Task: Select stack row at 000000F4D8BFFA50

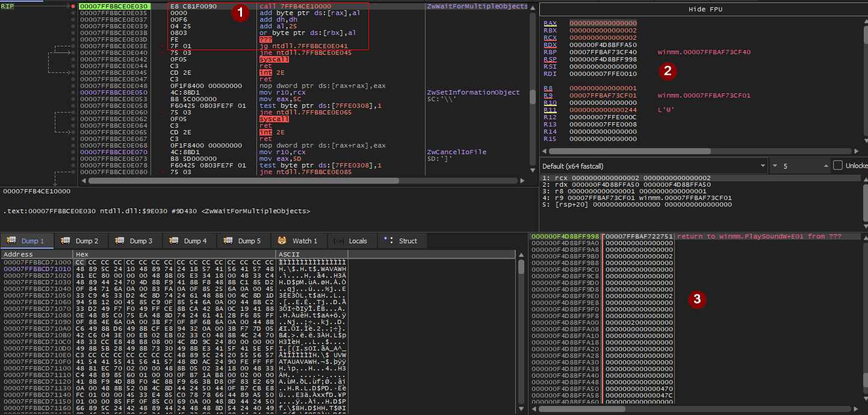Action: click(602, 388)
